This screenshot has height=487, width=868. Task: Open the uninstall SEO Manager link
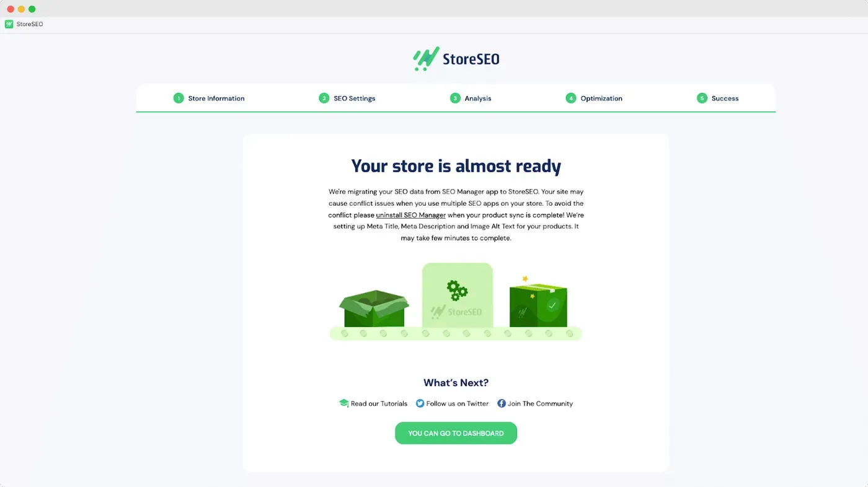click(x=411, y=215)
